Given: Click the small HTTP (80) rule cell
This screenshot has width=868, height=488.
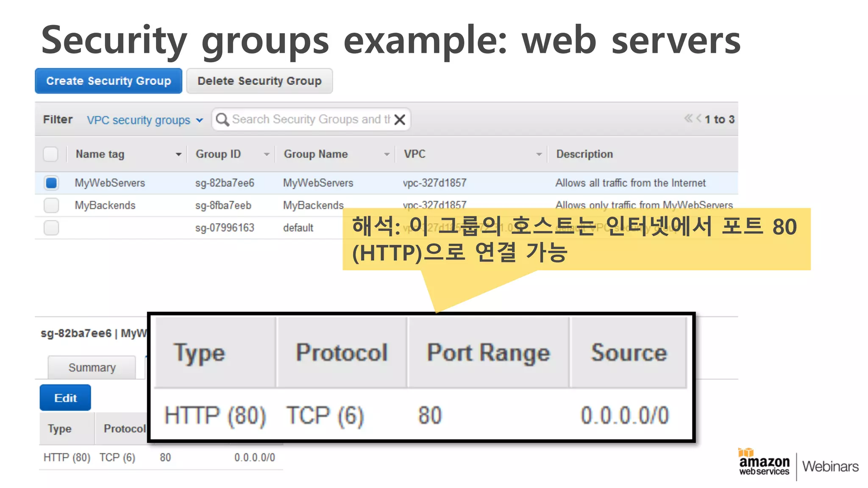Looking at the screenshot, I should [67, 457].
